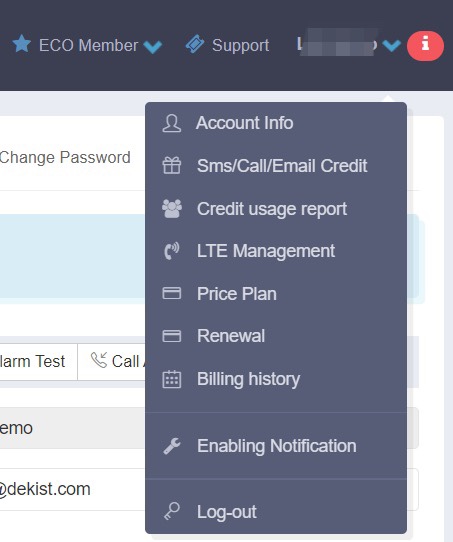Open the Support link
The image size is (453, 542).
click(240, 45)
